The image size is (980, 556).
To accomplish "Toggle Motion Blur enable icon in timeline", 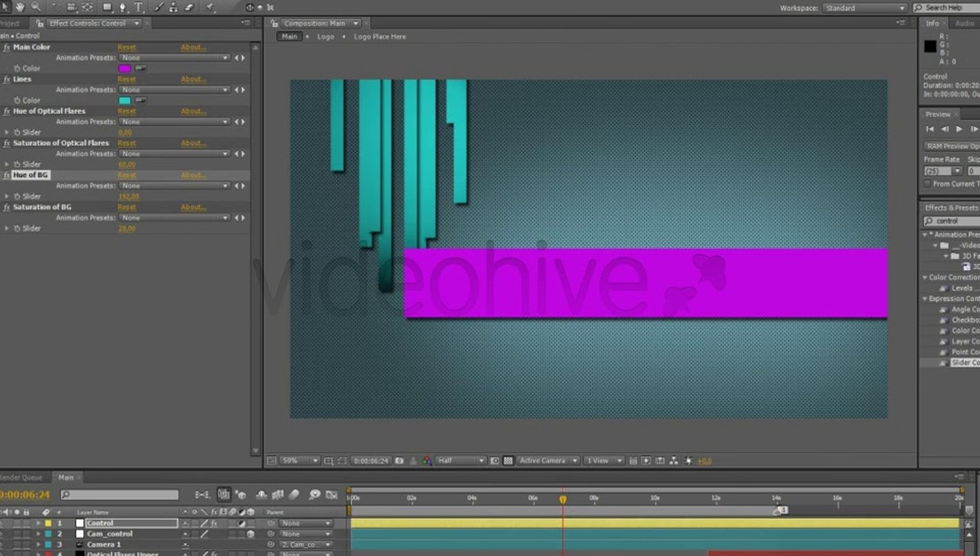I will (294, 494).
